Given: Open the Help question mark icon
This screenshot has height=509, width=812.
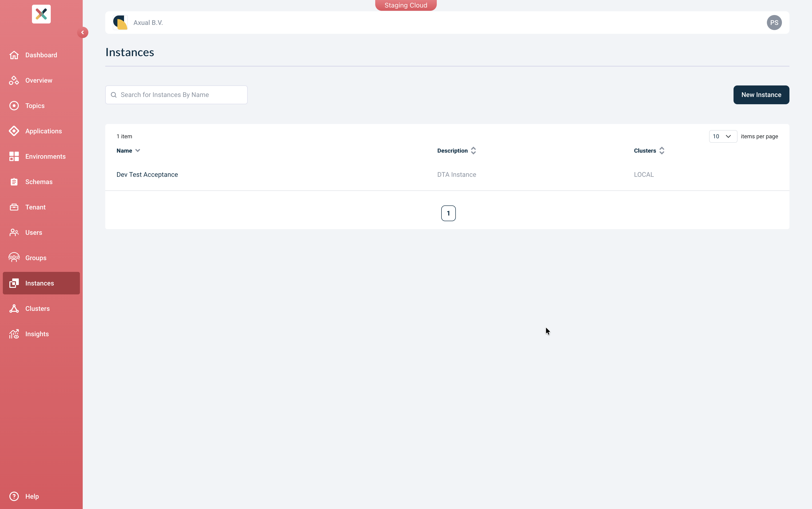Looking at the screenshot, I should click(x=14, y=496).
